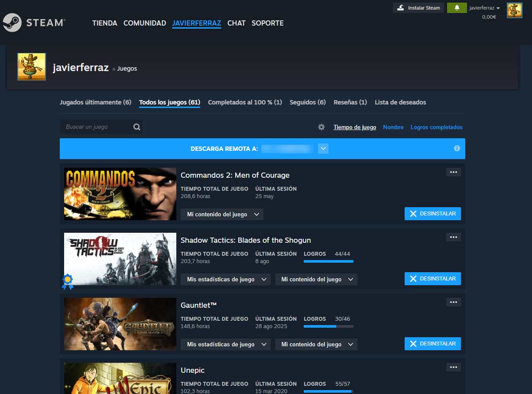The width and height of the screenshot is (532, 394).
Task: Click the Gauntlet achievements progress bar
Action: (x=328, y=326)
